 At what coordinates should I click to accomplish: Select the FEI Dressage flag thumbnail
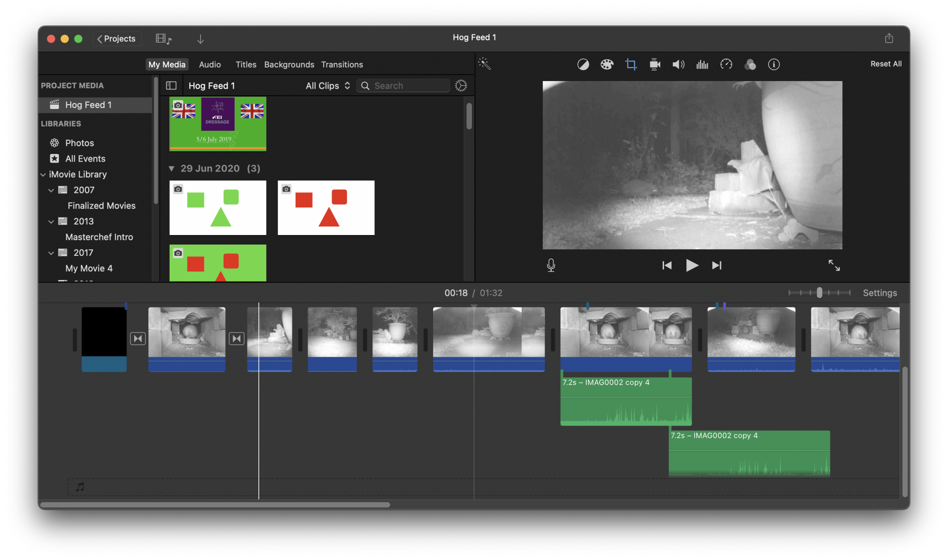click(x=218, y=124)
